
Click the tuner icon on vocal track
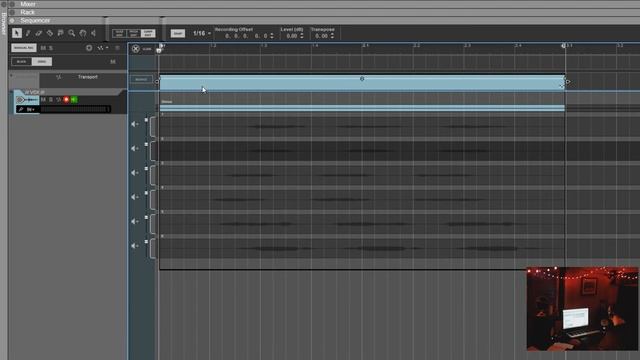coord(21,109)
